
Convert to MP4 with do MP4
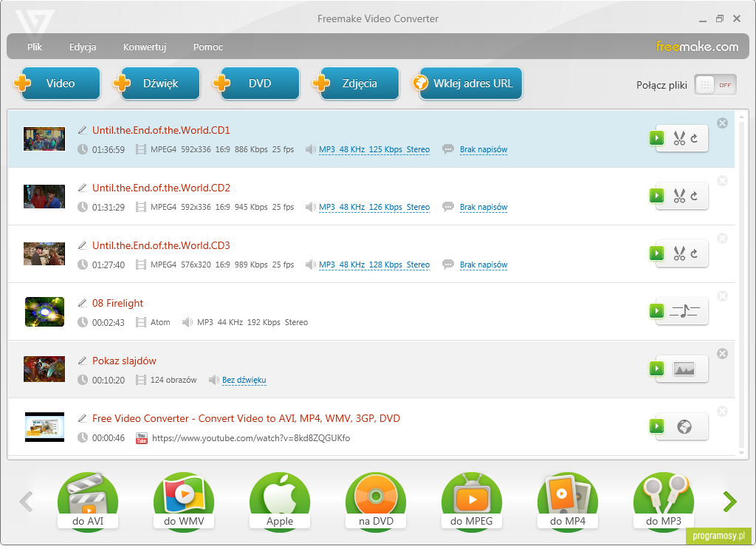(x=568, y=502)
